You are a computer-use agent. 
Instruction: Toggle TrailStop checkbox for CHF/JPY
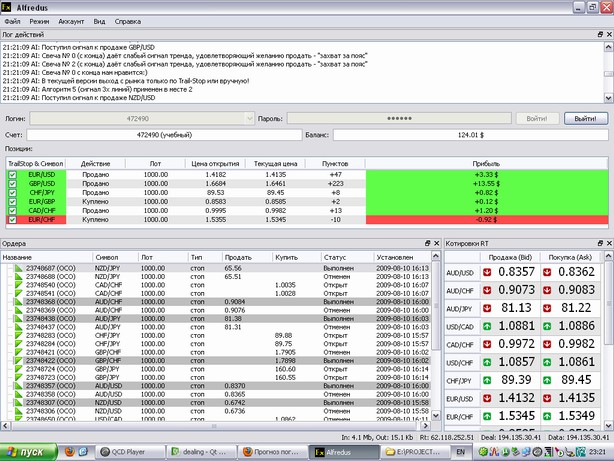13,193
